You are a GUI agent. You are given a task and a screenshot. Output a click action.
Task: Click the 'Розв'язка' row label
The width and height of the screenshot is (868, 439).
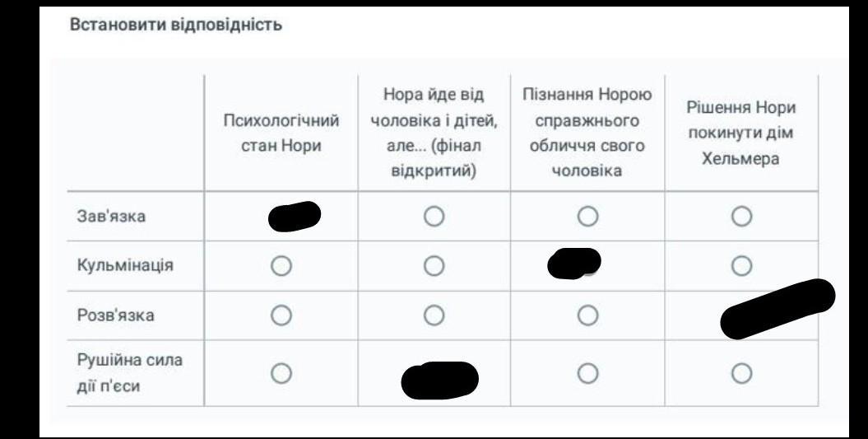(114, 315)
